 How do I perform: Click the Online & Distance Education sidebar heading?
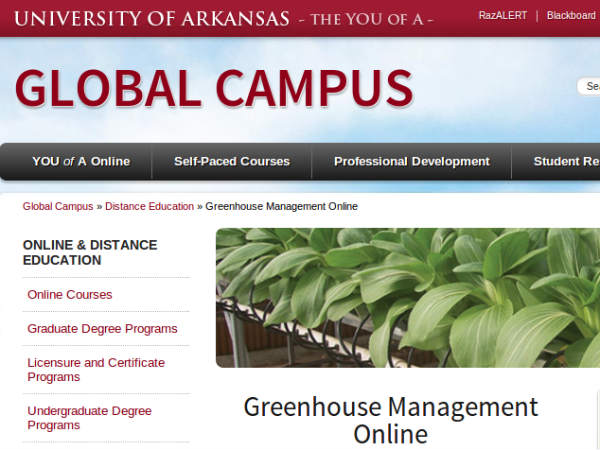point(90,253)
